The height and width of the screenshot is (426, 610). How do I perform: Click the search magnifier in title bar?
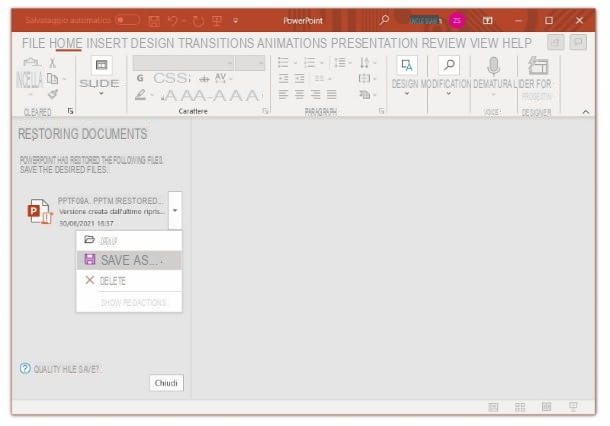click(384, 20)
